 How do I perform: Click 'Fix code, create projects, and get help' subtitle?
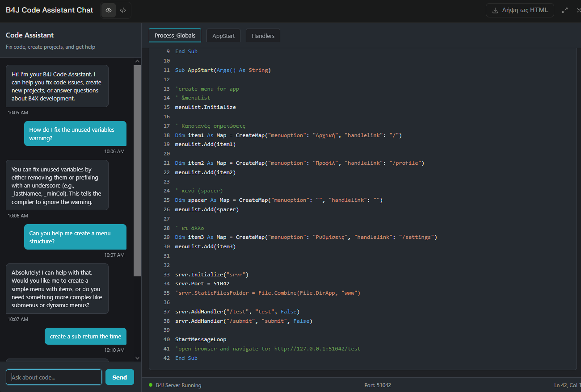(51, 47)
